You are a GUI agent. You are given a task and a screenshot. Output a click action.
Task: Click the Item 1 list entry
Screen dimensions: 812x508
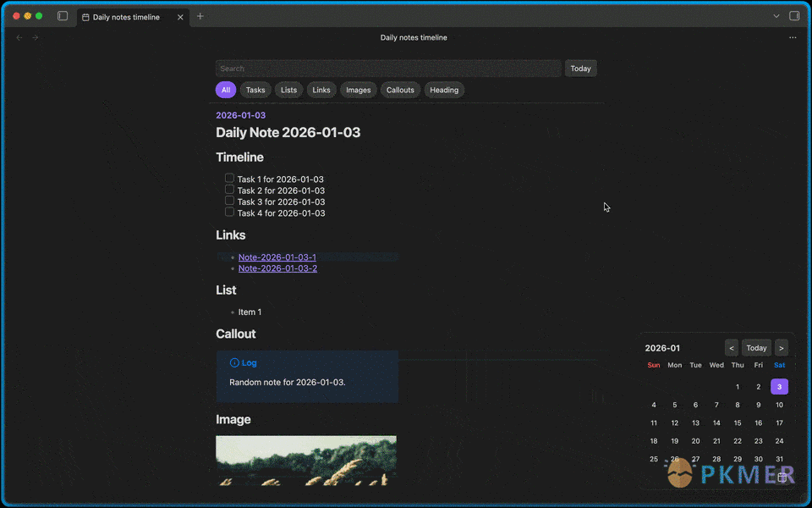[x=250, y=312]
